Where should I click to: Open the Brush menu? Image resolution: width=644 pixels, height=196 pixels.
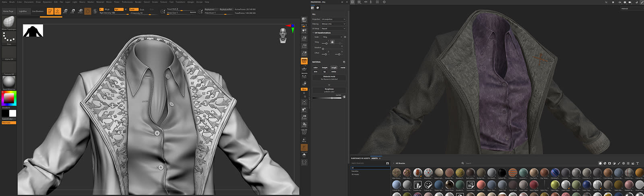click(x=12, y=2)
